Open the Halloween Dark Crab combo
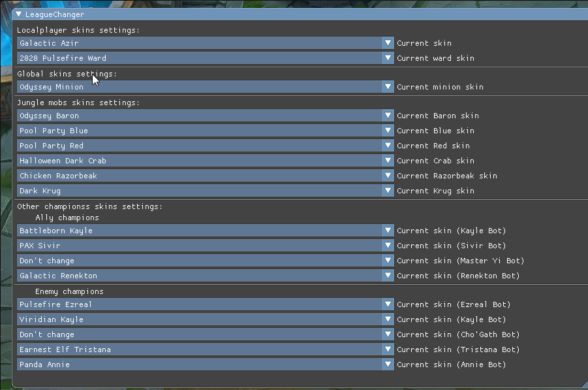Viewport: 588px width, 390px height. click(205, 161)
